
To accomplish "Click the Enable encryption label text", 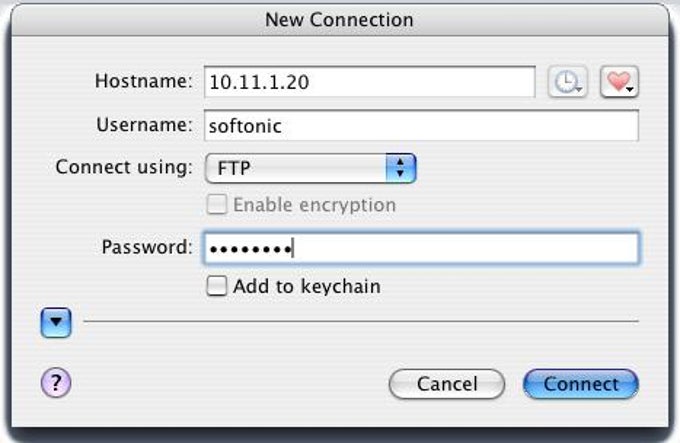I will [x=315, y=205].
